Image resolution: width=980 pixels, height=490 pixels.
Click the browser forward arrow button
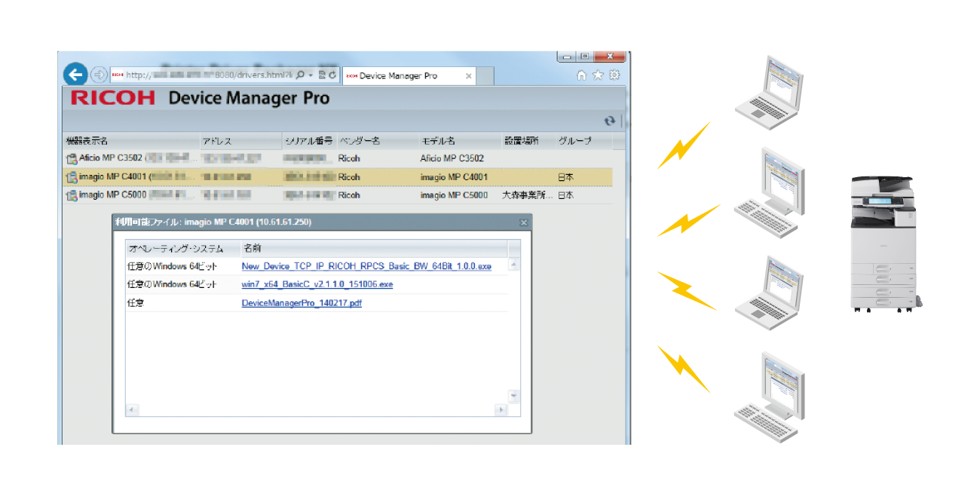(99, 75)
